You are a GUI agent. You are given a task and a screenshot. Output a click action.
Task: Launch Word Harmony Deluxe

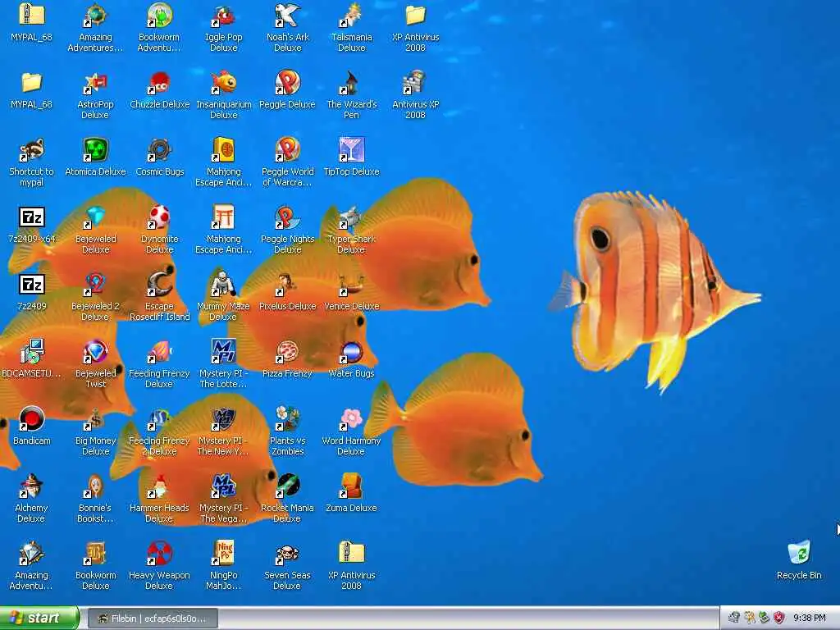351,432
